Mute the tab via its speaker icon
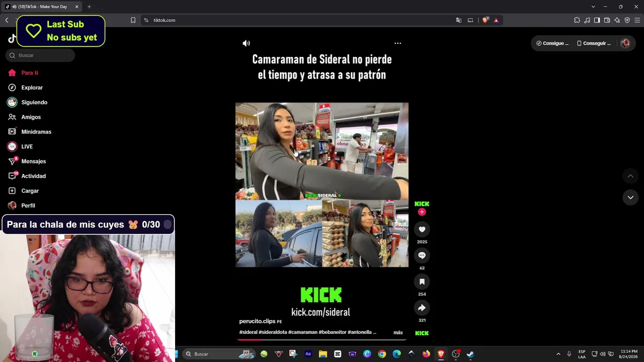Viewport: 644px width, 362px height. tap(14, 7)
